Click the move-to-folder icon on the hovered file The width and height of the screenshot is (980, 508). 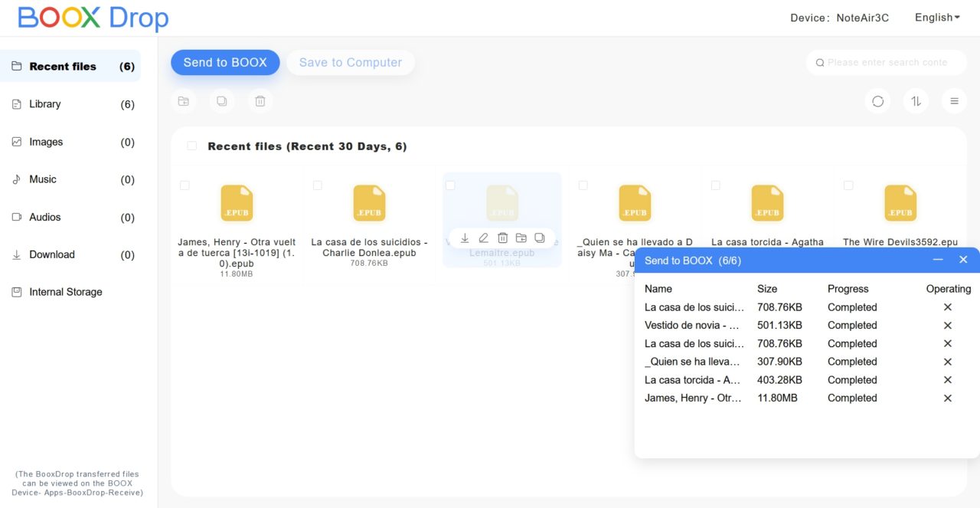[521, 238]
